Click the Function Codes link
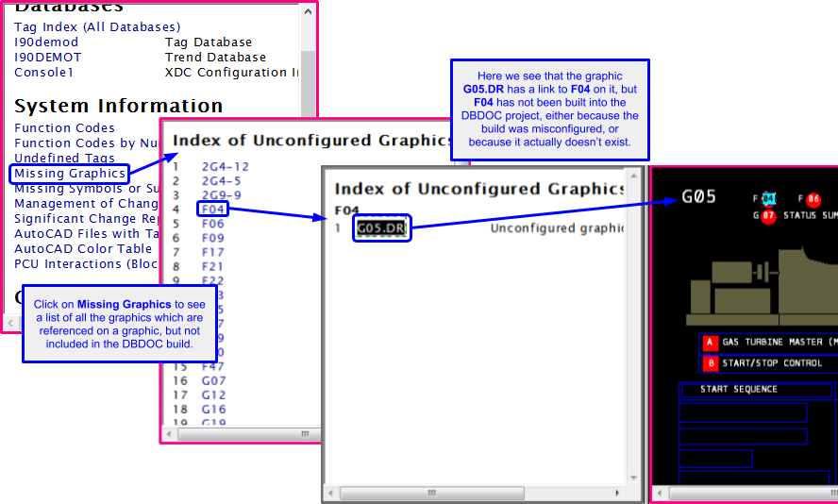 64,128
